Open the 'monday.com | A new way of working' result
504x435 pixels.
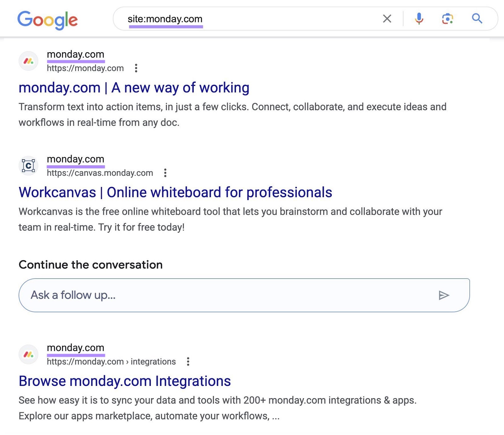134,88
